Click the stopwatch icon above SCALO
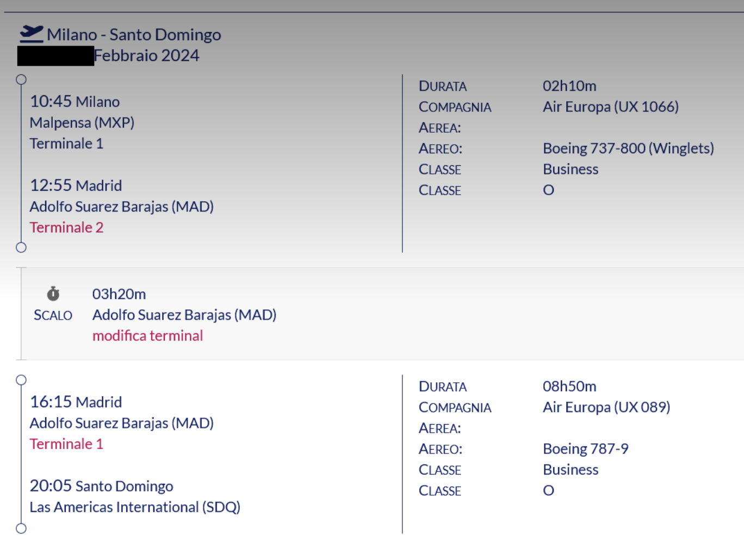Viewport: 744px width, 560px height. 53,294
